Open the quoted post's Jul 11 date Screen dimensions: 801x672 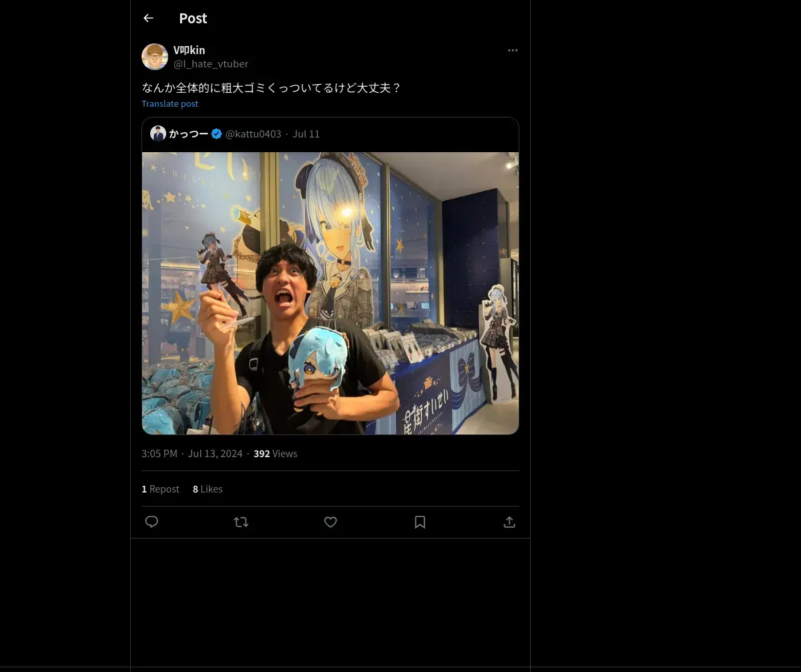306,133
